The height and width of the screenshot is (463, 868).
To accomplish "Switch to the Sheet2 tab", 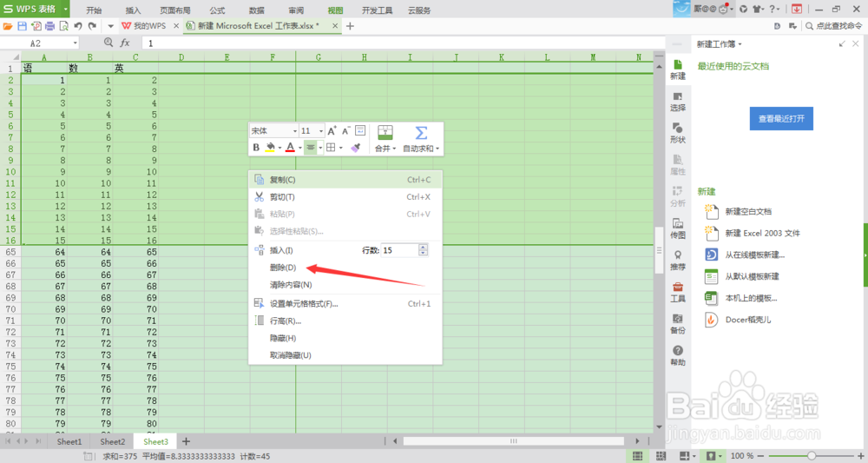I will [x=112, y=441].
